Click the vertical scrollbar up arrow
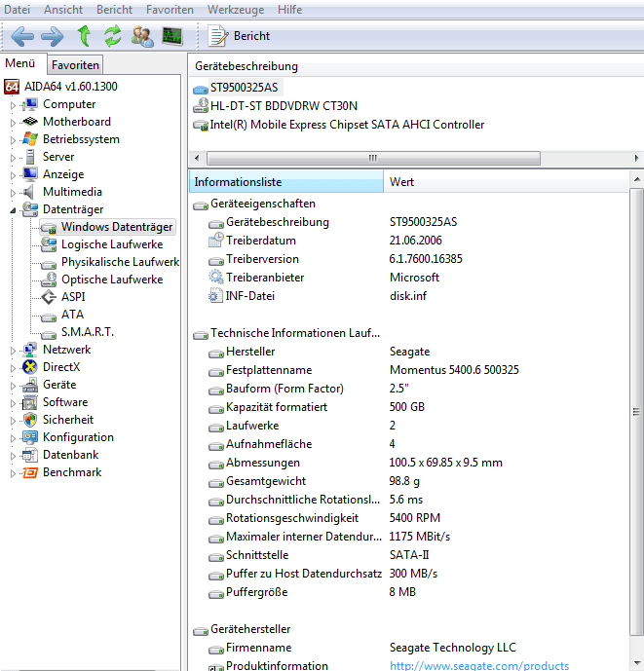The height and width of the screenshot is (671, 644). pyautogui.click(x=637, y=180)
